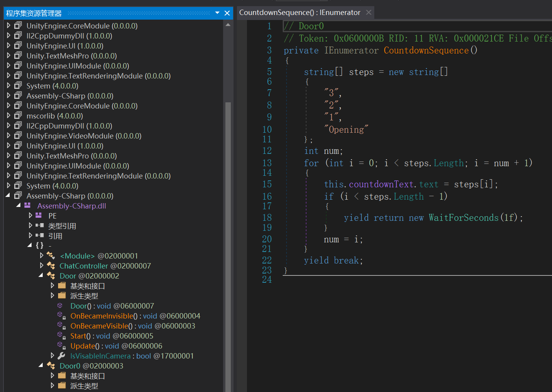Click the IsVisableInCamera property wrench icon
The height and width of the screenshot is (392, 552).
click(x=62, y=356)
